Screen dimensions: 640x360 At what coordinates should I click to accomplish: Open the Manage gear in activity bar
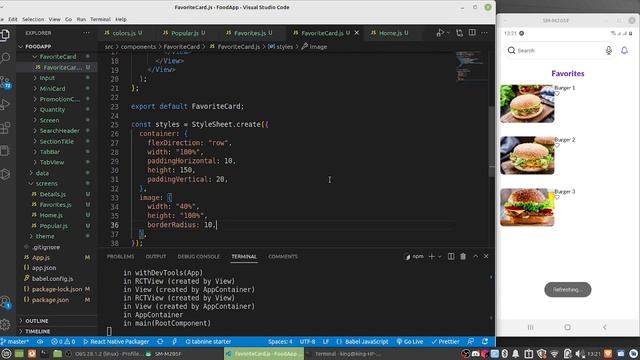[5, 324]
